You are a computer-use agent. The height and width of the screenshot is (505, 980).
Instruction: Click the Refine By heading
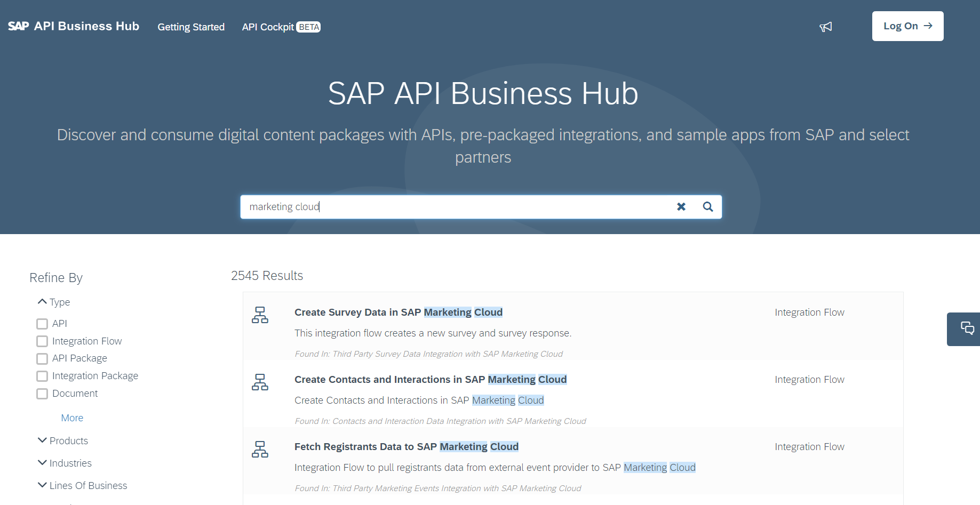coord(56,277)
